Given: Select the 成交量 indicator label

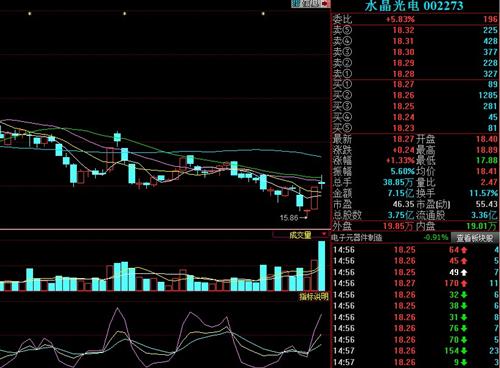Looking at the screenshot, I should tap(300, 235).
